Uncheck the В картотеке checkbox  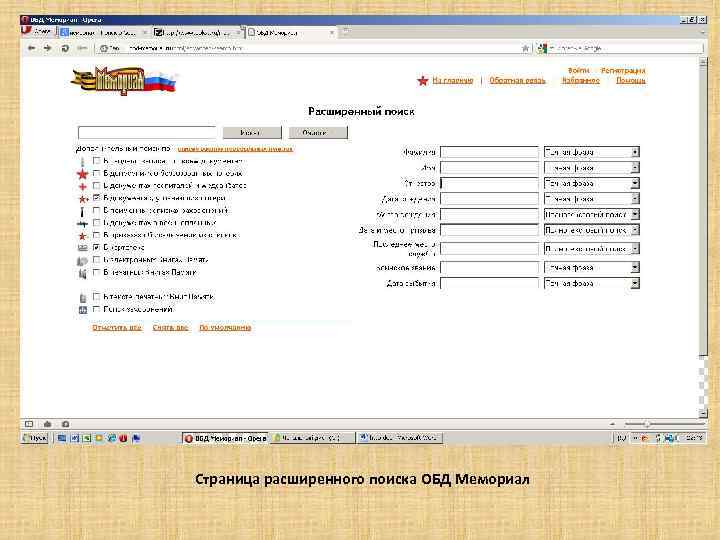click(x=96, y=248)
